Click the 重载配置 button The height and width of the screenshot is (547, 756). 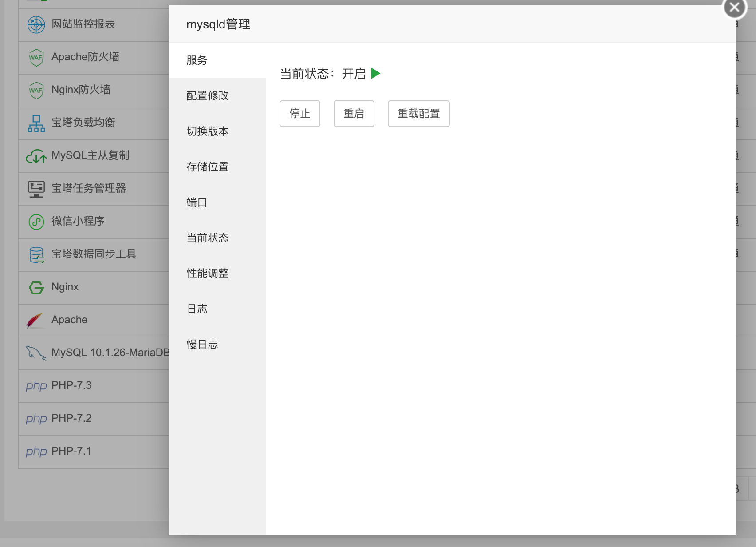419,114
